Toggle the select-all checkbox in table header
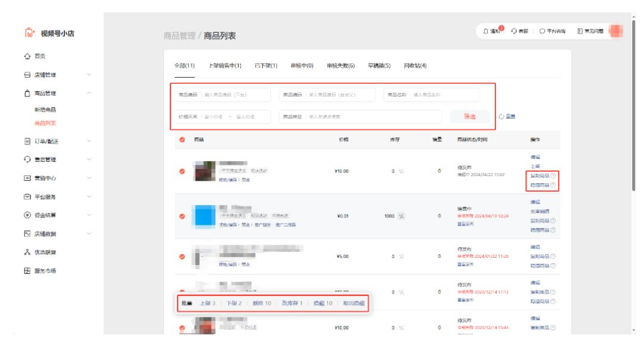 click(x=181, y=137)
